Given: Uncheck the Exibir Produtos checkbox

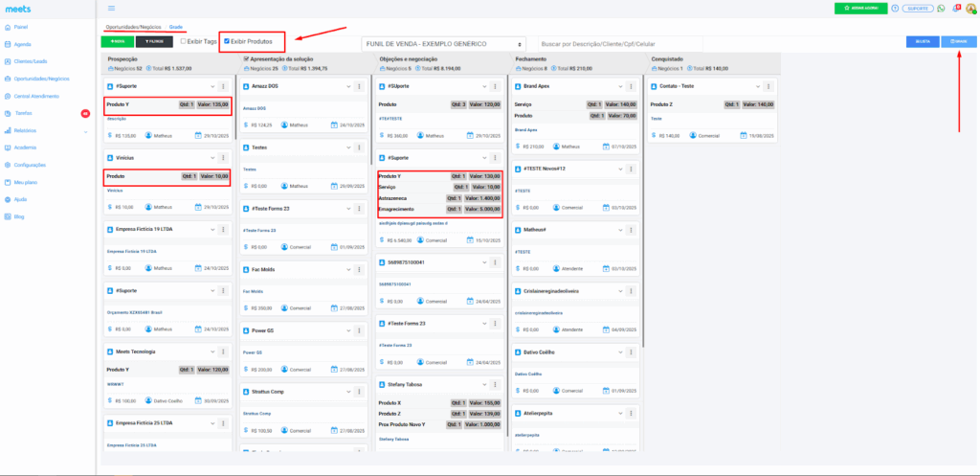Looking at the screenshot, I should [226, 41].
